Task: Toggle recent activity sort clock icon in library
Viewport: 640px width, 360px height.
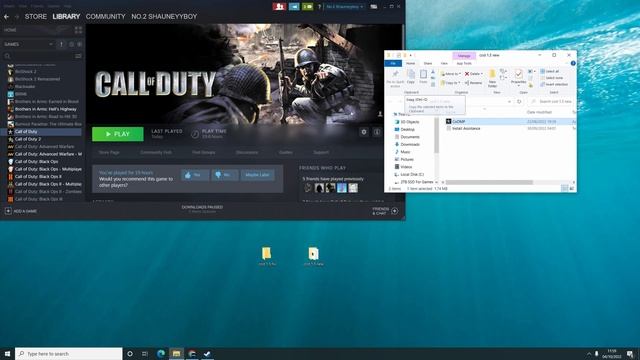Action: [x=71, y=44]
